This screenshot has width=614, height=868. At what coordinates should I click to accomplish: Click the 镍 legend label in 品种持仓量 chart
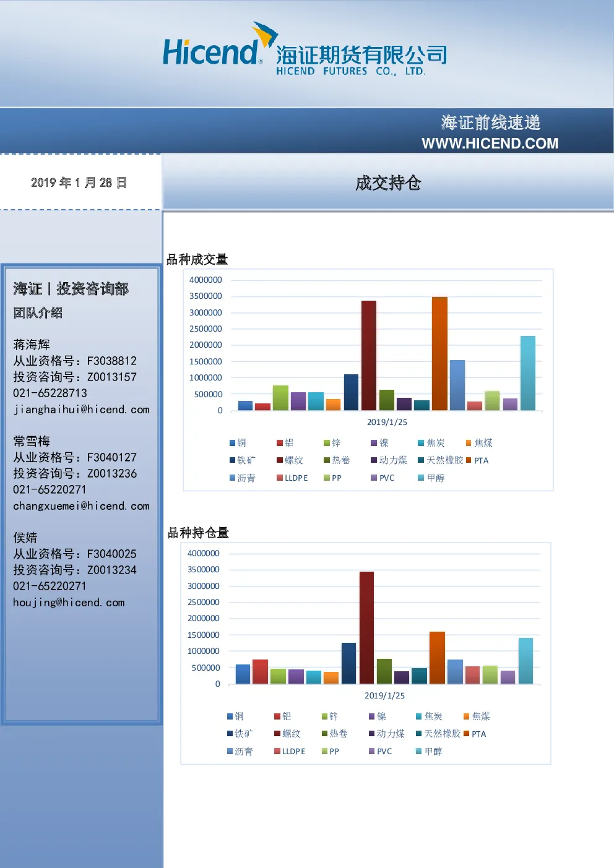[x=382, y=716]
